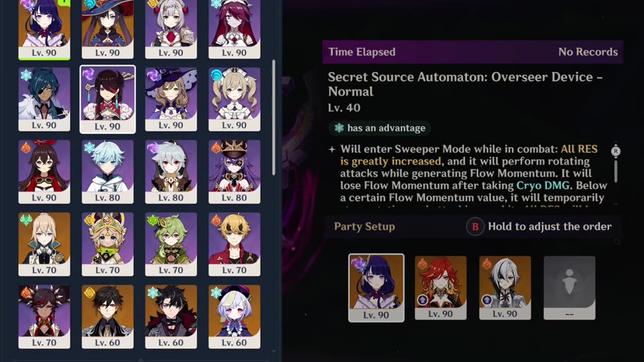Choose Qiqi's Cryo Lv. 60 portrait
Image resolution: width=644 pixels, height=362 pixels.
pos(234,317)
